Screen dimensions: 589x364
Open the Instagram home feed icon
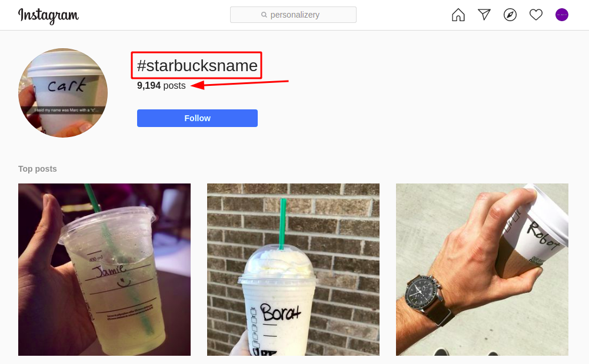click(458, 15)
